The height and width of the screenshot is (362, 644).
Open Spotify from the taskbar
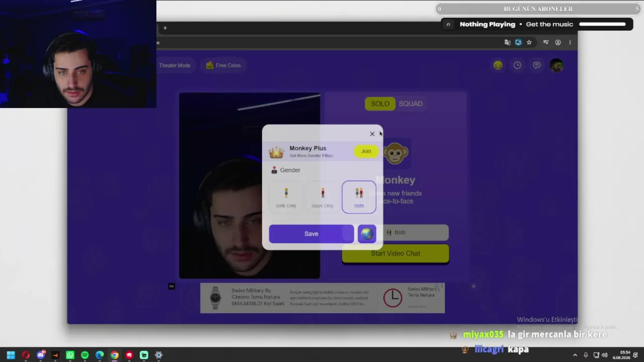click(x=85, y=355)
